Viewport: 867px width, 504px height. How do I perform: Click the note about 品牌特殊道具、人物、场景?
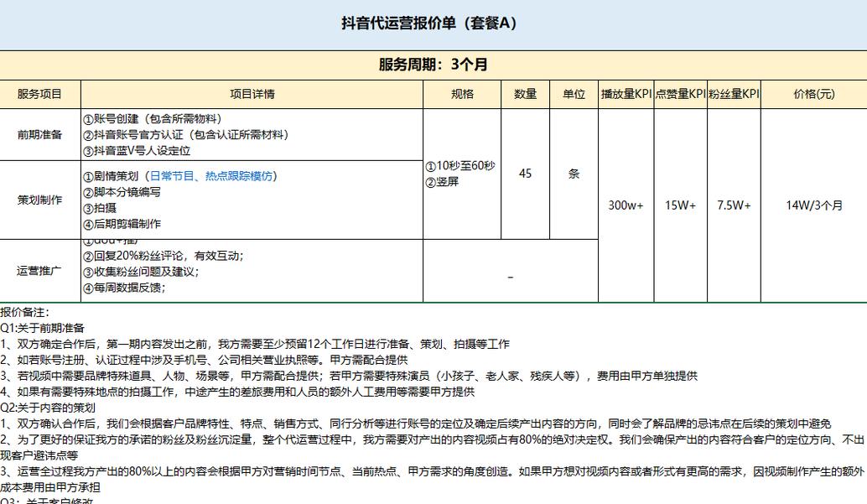[349, 377]
